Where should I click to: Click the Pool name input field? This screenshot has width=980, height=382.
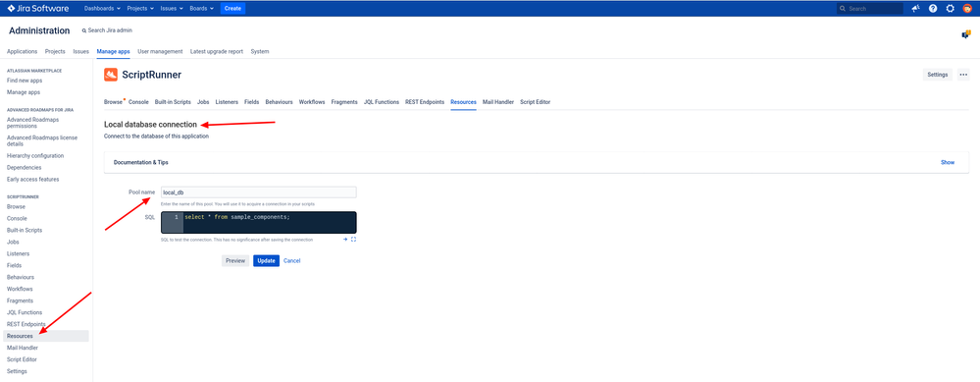point(258,192)
